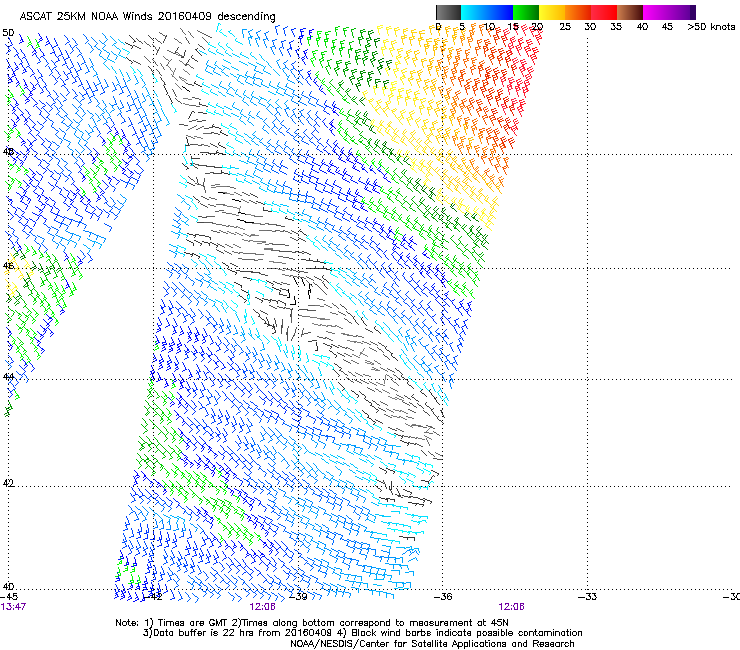Click the latitude label '48'
Viewport: 740px width, 650px height.
point(8,152)
